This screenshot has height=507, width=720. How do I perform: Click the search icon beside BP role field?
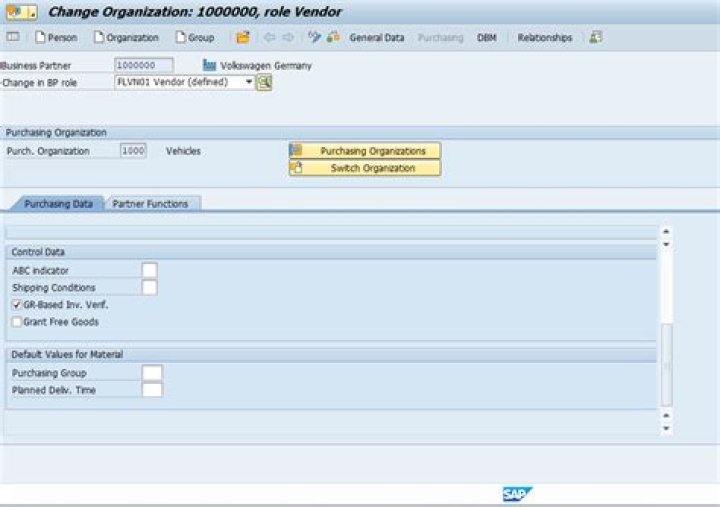(x=265, y=83)
